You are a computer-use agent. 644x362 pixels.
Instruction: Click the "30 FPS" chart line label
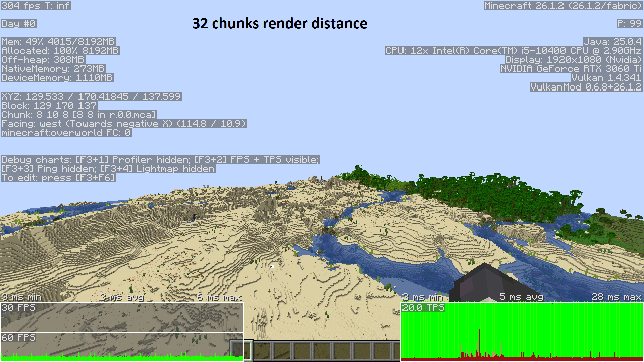[x=19, y=307]
